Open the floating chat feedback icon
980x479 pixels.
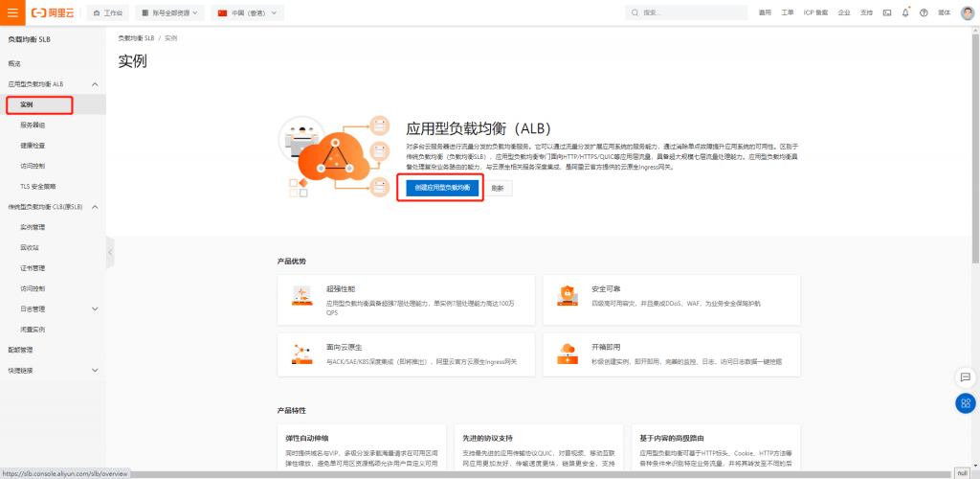965,377
